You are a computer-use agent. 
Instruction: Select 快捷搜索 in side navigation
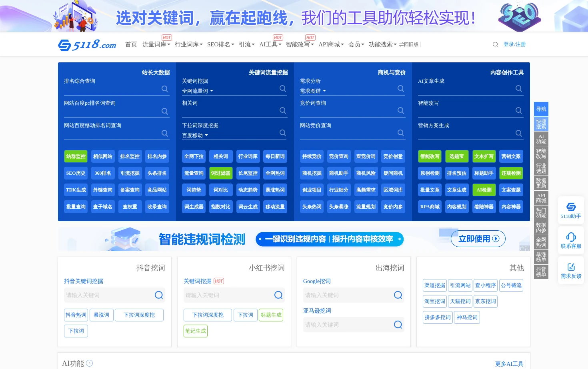(541, 124)
